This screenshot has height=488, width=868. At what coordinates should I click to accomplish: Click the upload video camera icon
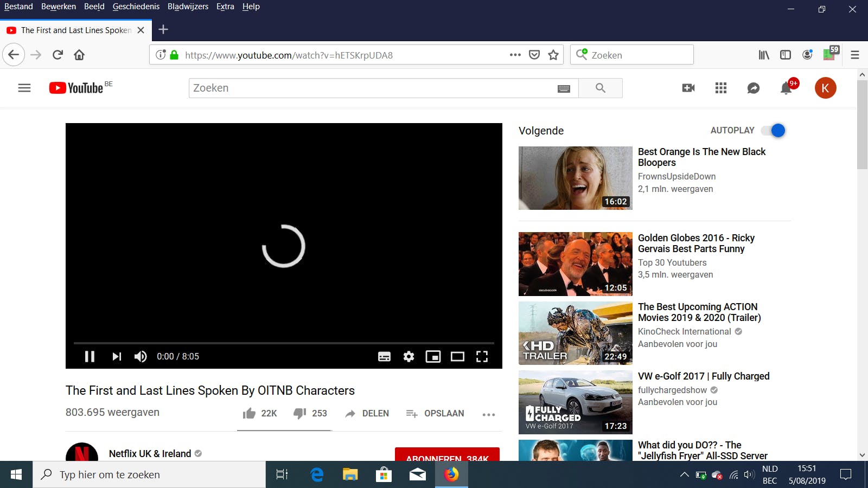[x=688, y=88]
